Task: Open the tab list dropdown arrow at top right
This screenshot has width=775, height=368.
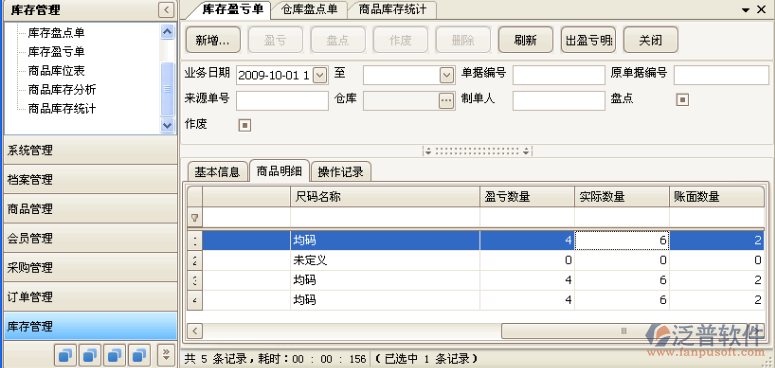Action: [745, 10]
